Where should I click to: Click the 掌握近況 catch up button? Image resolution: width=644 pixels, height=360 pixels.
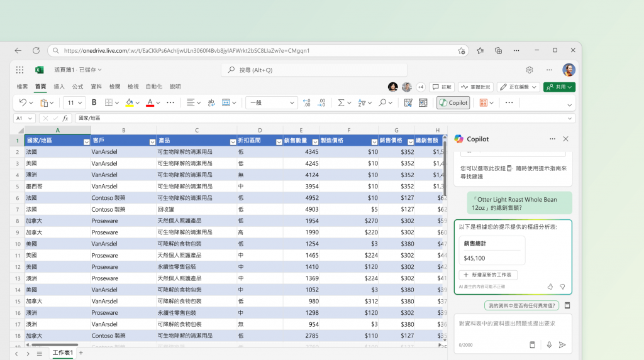[x=475, y=87]
